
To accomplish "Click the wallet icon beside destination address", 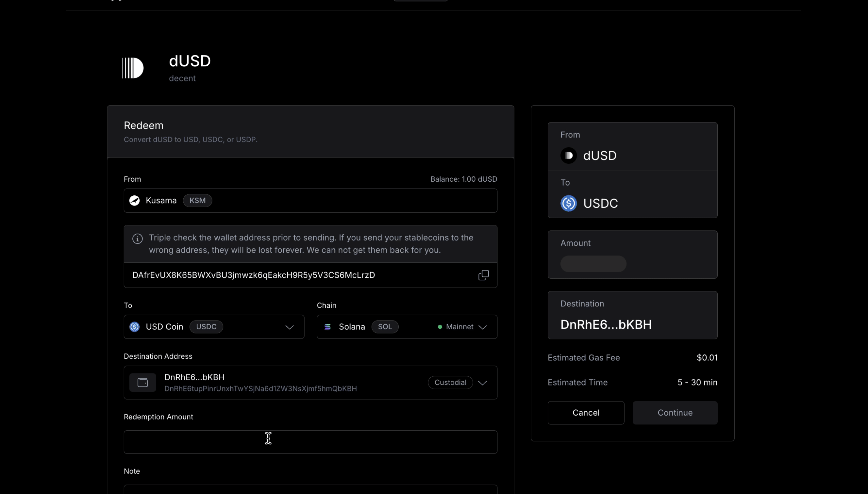I will [x=143, y=382].
